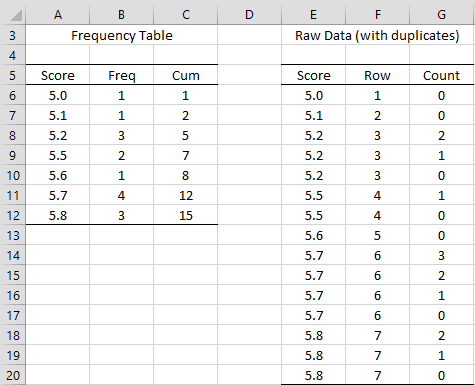The image size is (475, 385).
Task: Select column A header
Action: tap(58, 15)
